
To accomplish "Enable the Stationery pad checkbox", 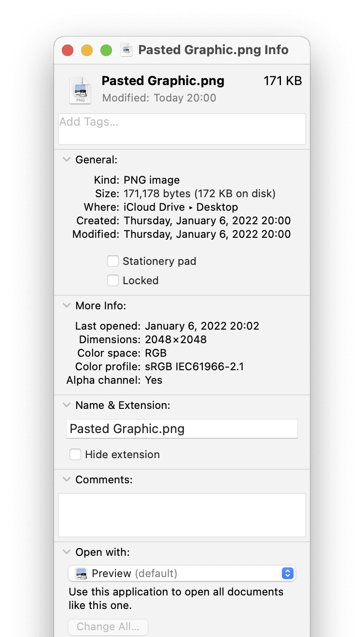I will click(x=113, y=261).
